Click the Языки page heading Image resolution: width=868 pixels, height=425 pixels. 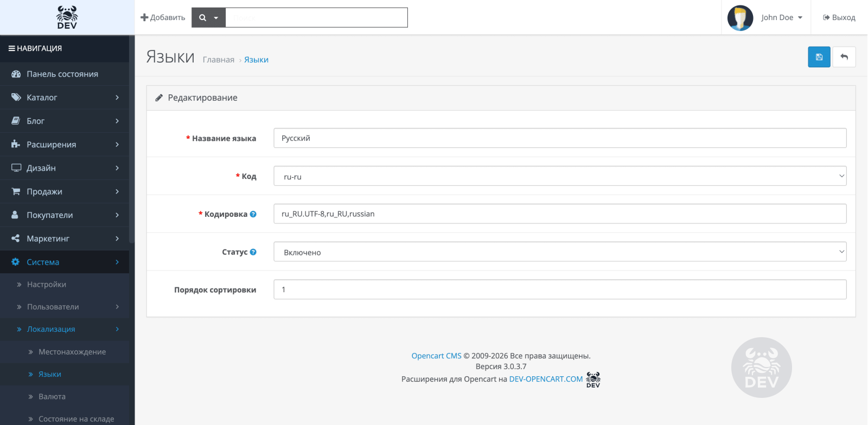click(x=170, y=56)
